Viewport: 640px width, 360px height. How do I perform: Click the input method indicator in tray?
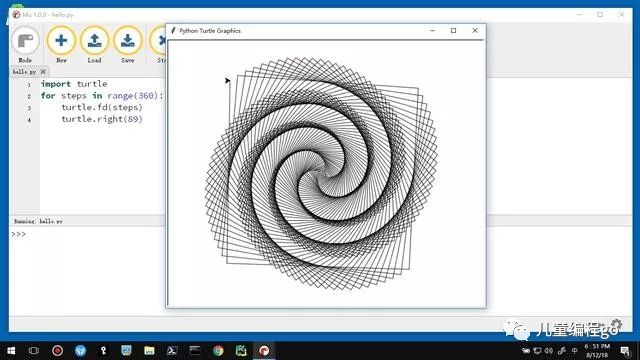point(575,351)
